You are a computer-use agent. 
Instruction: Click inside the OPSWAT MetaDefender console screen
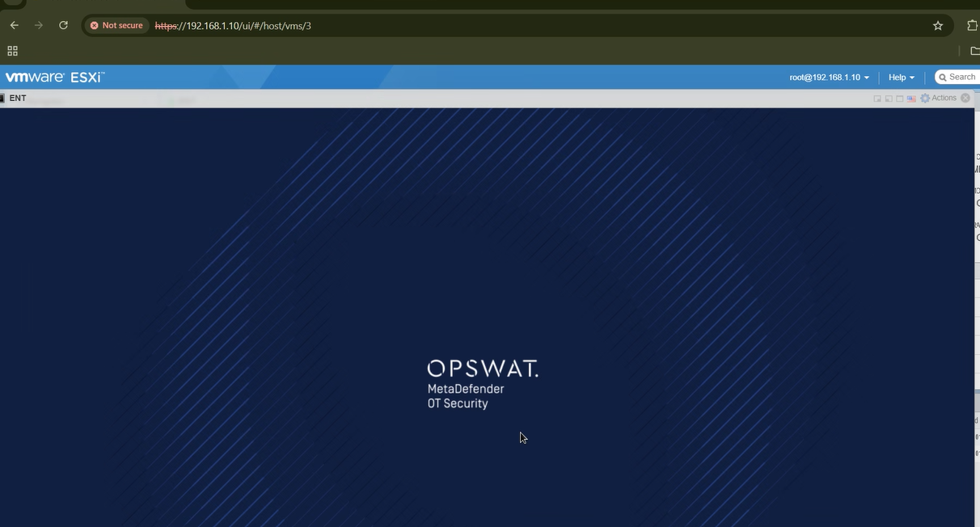coord(487,317)
